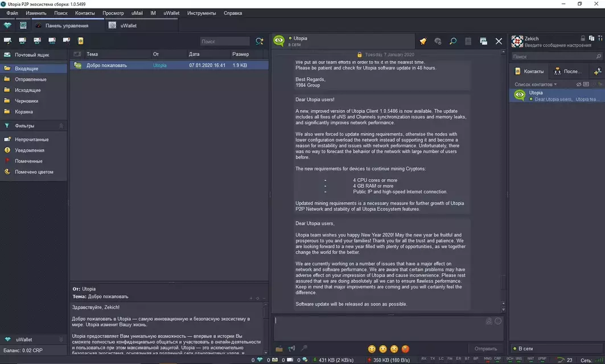
Task: Click the add contact icon
Action: click(597, 71)
